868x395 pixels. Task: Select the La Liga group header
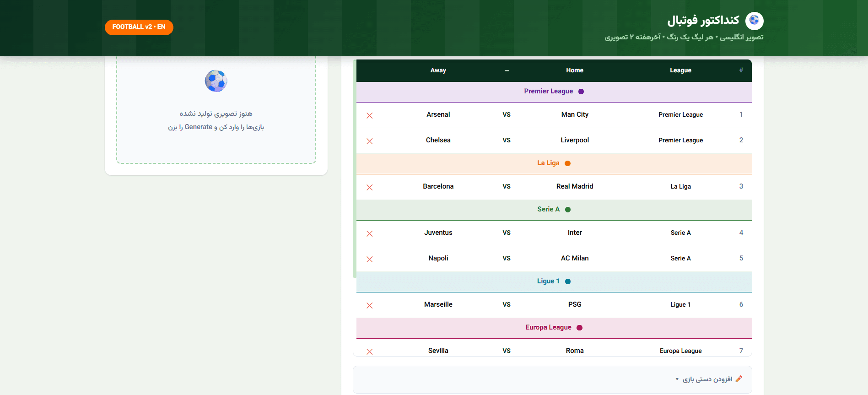[x=554, y=163]
